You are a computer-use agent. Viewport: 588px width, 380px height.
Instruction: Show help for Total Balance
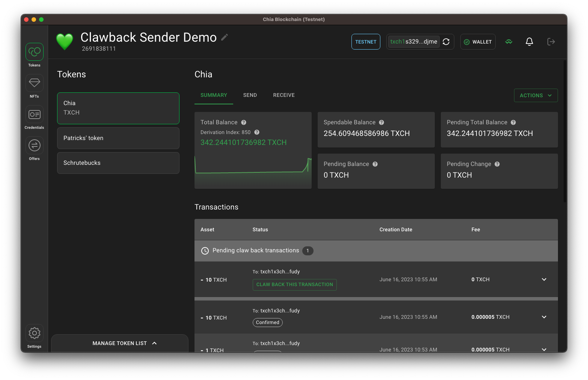click(244, 122)
